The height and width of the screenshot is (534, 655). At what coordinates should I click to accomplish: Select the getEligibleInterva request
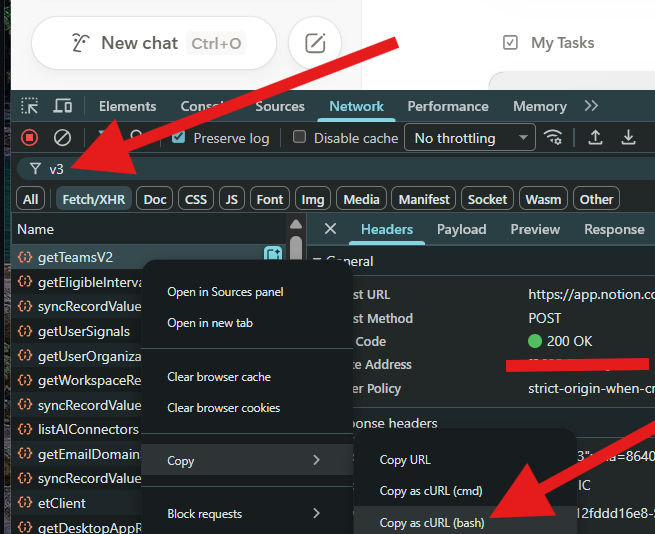tap(77, 282)
